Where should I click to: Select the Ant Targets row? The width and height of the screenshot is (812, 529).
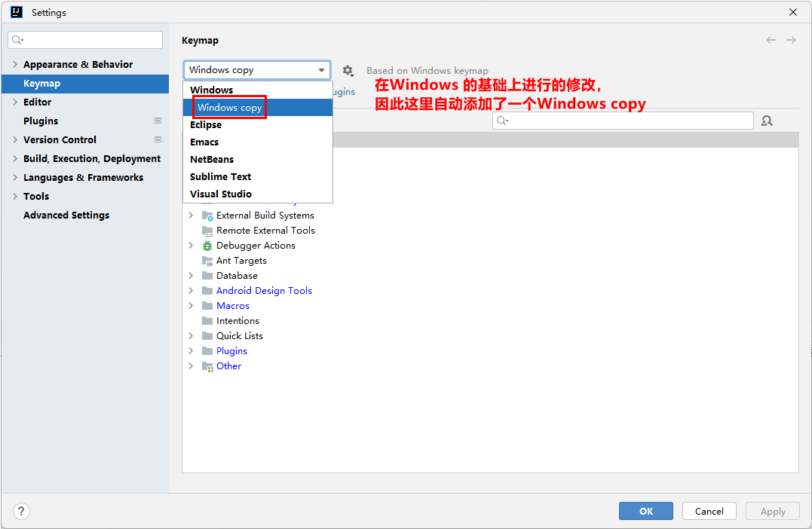tap(490, 261)
